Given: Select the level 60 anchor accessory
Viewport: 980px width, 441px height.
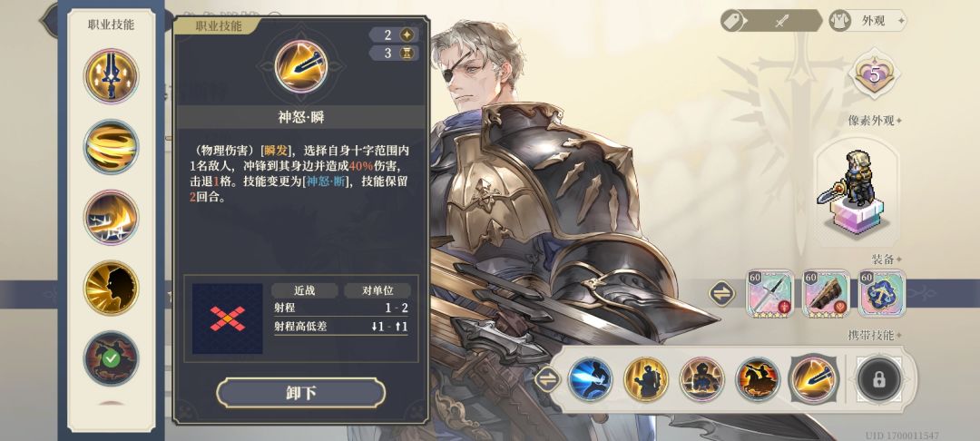Looking at the screenshot, I should tap(882, 294).
